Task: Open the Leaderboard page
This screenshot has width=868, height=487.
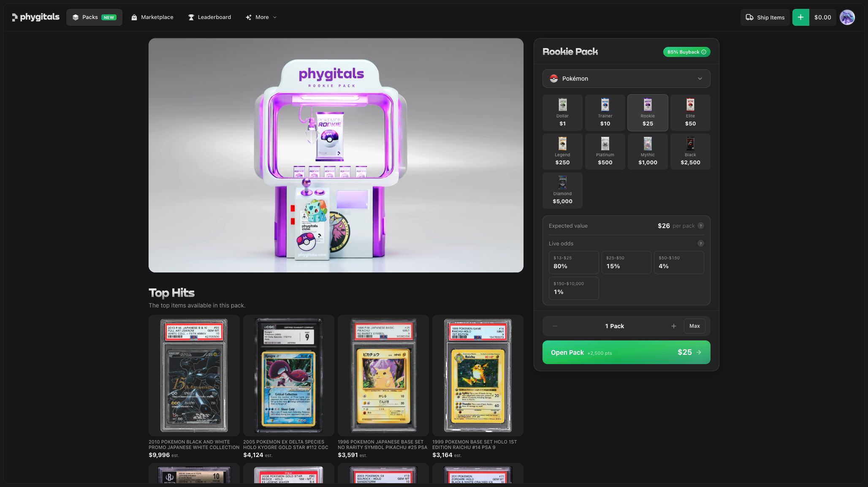Action: click(209, 17)
